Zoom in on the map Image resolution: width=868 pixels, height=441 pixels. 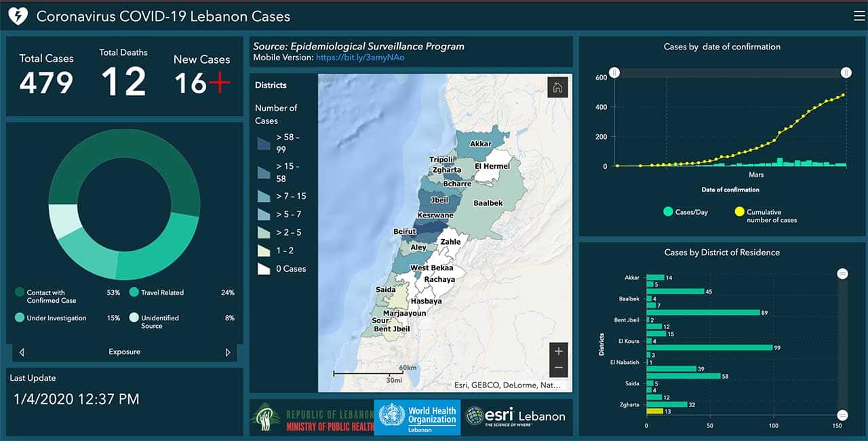(559, 352)
